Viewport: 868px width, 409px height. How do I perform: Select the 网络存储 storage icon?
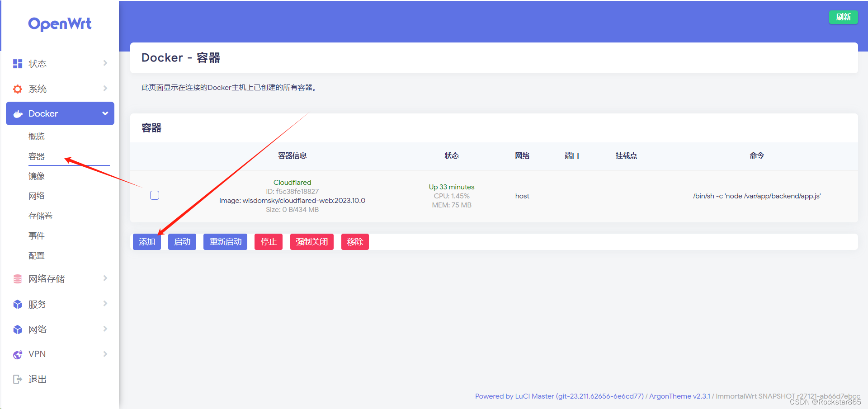pyautogui.click(x=17, y=278)
